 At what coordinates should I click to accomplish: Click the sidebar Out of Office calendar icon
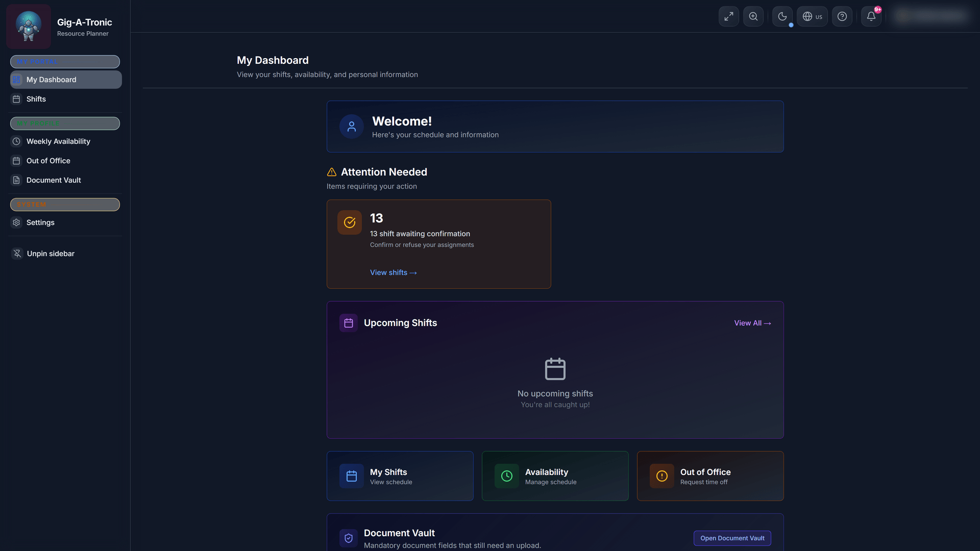coord(16,161)
